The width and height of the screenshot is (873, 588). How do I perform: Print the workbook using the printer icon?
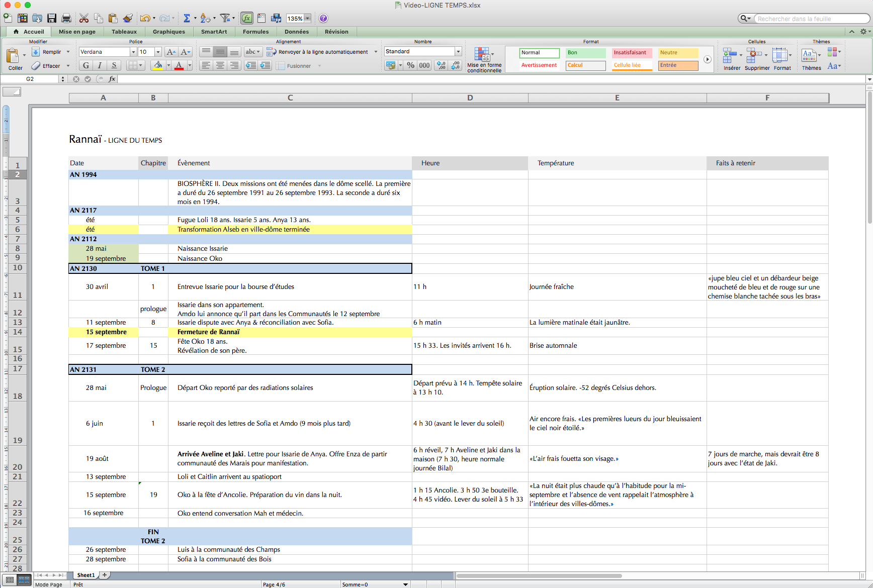66,18
